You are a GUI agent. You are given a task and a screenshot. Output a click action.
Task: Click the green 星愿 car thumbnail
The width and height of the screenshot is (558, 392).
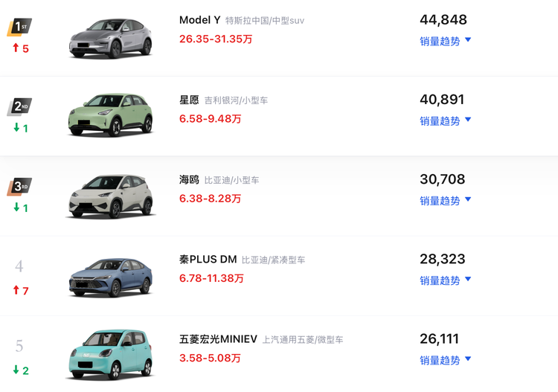click(x=111, y=115)
